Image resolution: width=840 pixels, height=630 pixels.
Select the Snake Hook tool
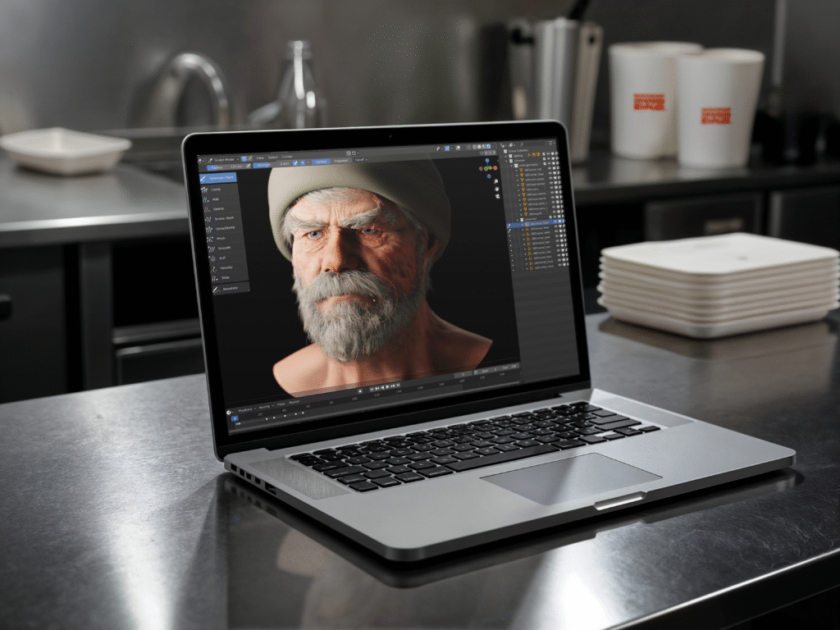click(222, 218)
